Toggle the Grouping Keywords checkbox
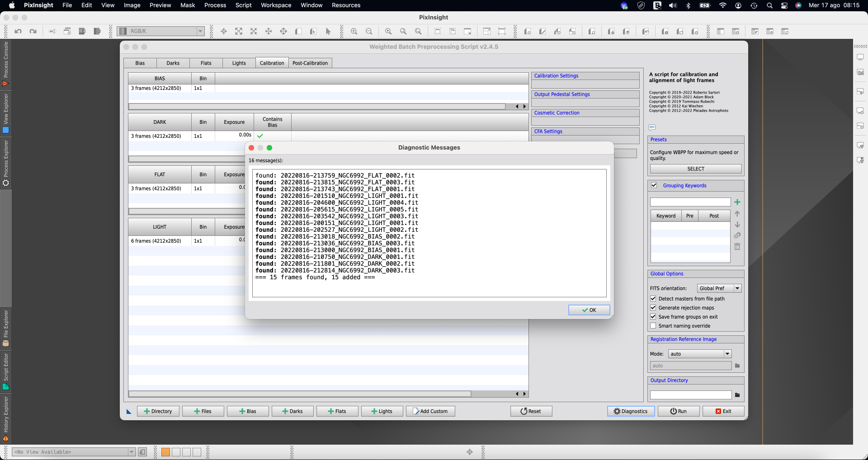The height and width of the screenshot is (460, 868). (x=654, y=185)
